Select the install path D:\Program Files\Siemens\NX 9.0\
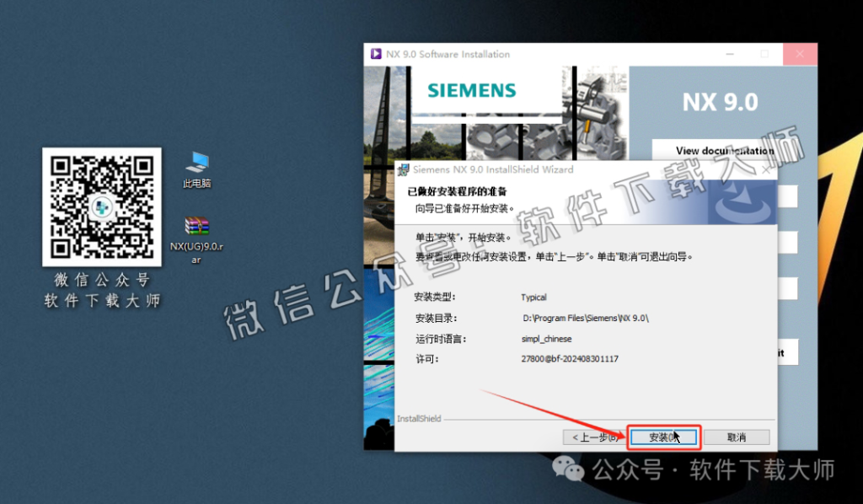This screenshot has width=863, height=504. tap(586, 319)
